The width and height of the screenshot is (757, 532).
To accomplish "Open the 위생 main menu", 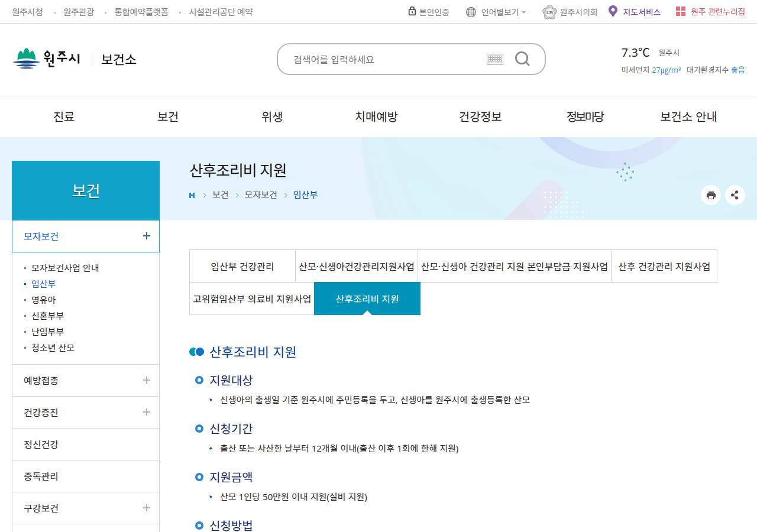I will (272, 116).
